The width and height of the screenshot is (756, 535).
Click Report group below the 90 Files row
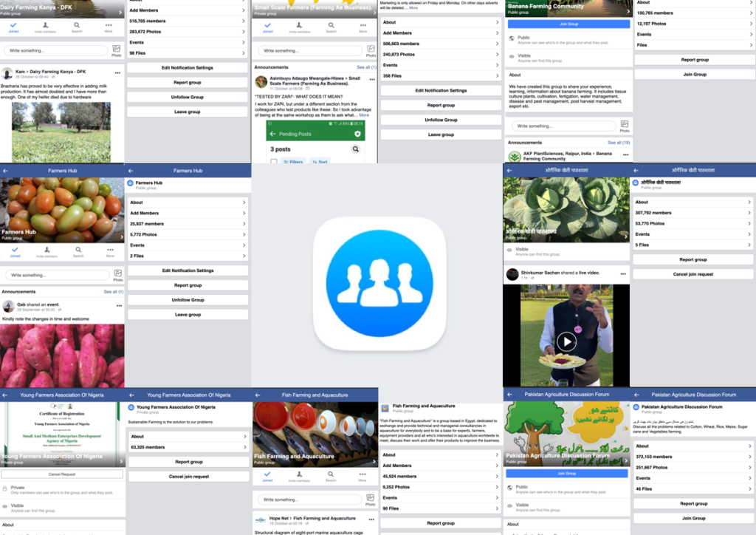[441, 523]
